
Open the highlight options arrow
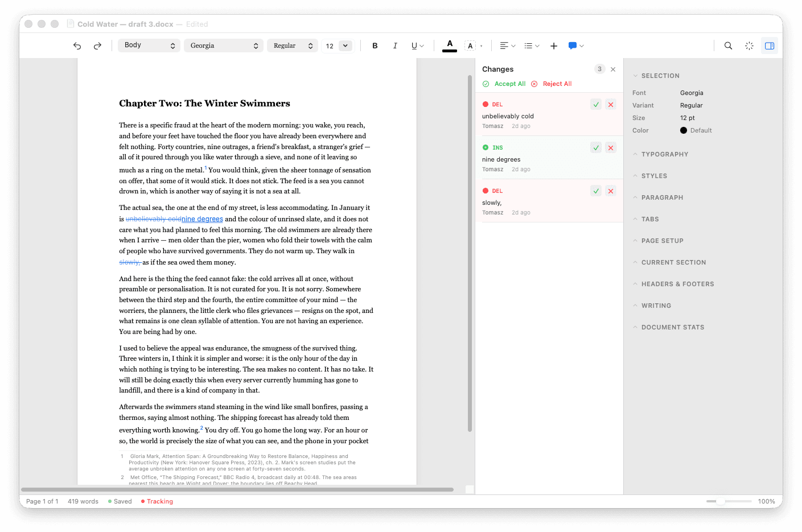482,46
